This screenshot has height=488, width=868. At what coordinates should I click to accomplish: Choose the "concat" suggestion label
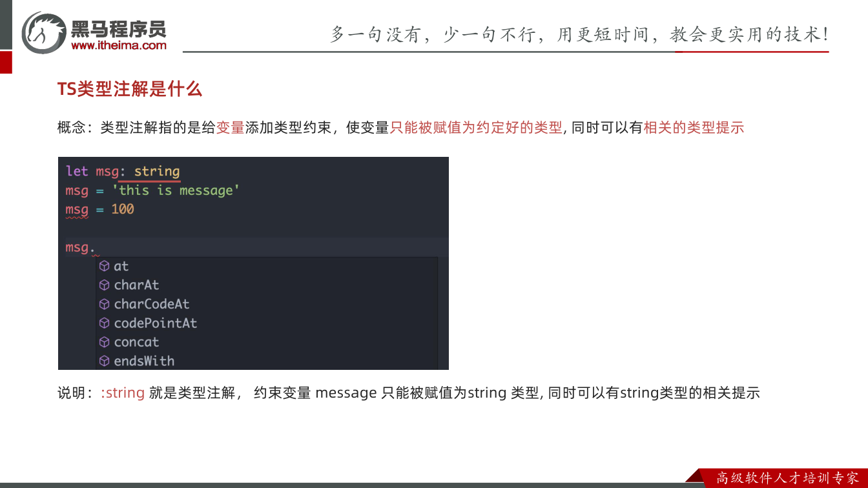pyautogui.click(x=136, y=342)
